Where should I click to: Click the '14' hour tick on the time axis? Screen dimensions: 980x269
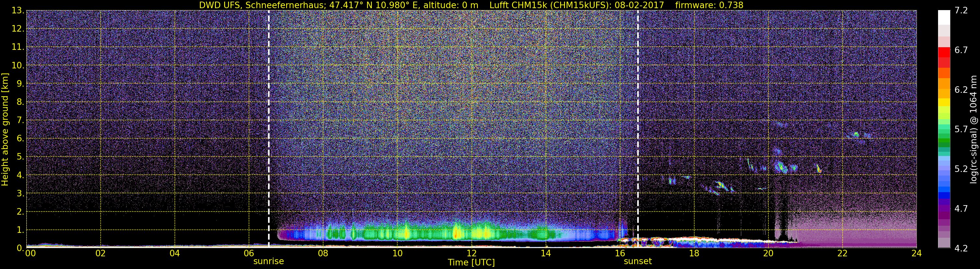click(545, 253)
